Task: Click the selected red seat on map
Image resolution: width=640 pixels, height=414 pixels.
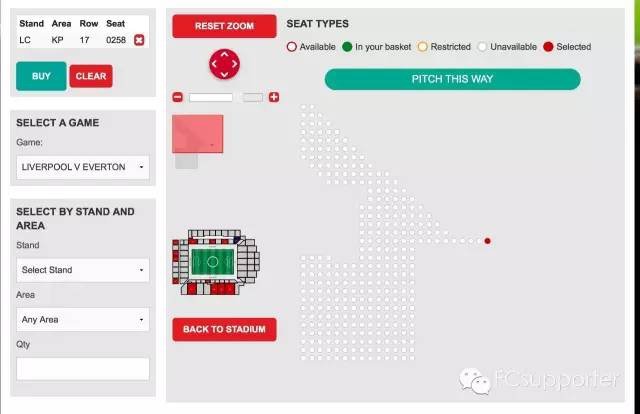Action: [x=487, y=241]
